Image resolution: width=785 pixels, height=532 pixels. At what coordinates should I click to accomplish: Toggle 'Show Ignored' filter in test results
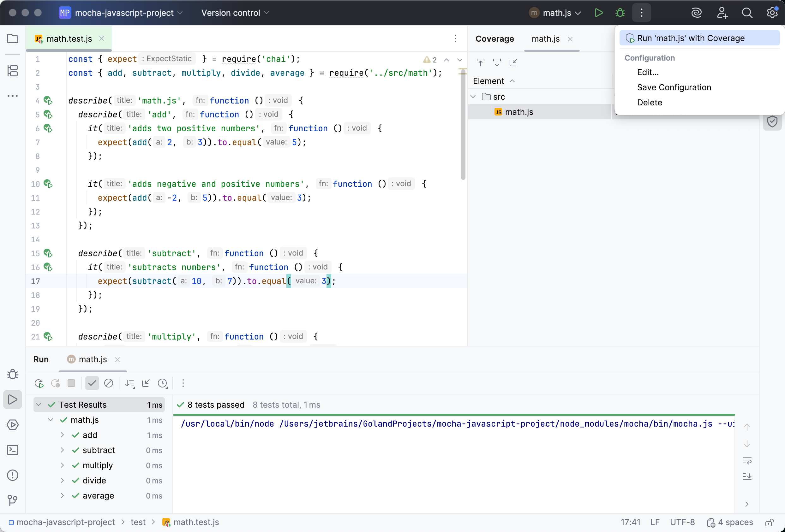108,383
